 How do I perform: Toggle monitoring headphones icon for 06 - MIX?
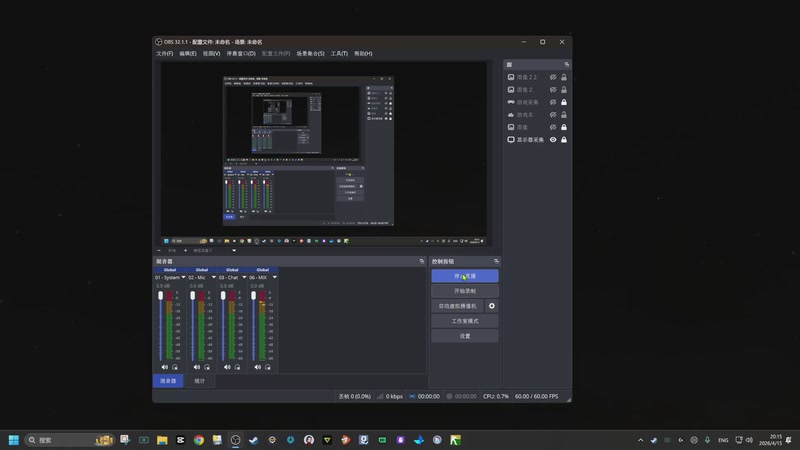[x=267, y=367]
